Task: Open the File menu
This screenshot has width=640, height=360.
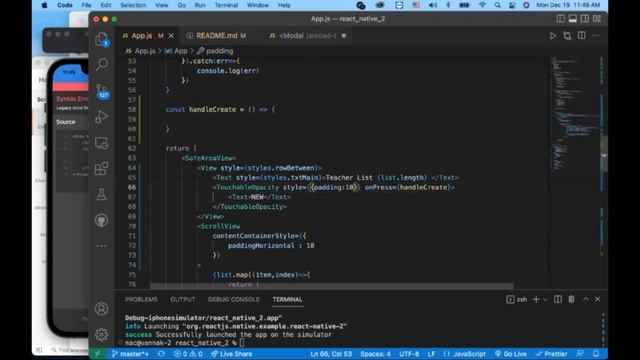Action: [86, 5]
